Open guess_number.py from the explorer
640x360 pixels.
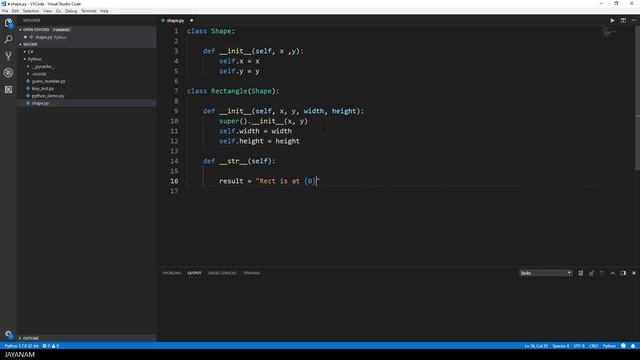coord(49,81)
